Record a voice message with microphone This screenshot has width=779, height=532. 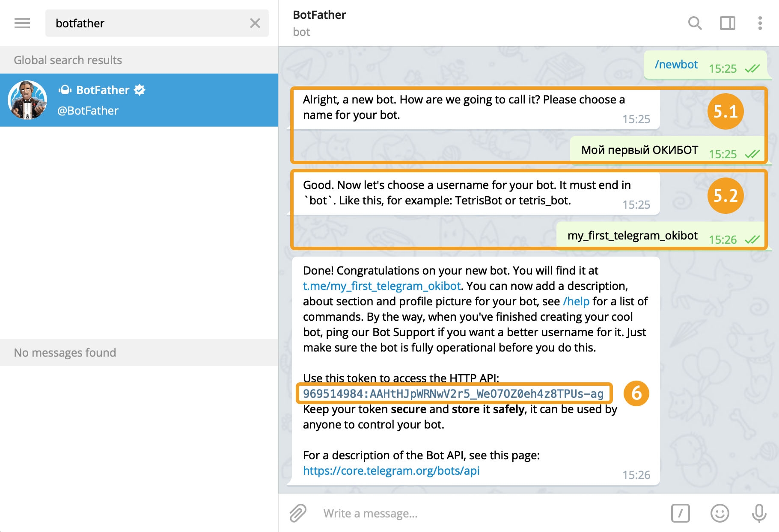(759, 513)
